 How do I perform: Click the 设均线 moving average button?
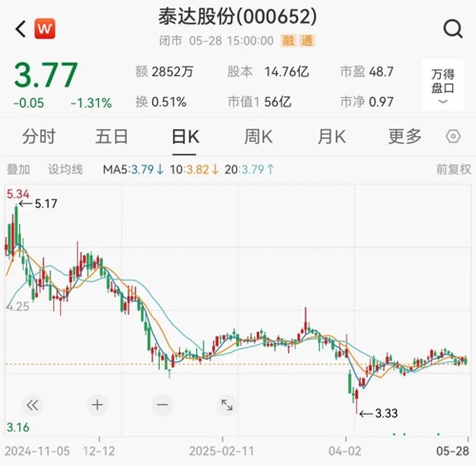66,169
